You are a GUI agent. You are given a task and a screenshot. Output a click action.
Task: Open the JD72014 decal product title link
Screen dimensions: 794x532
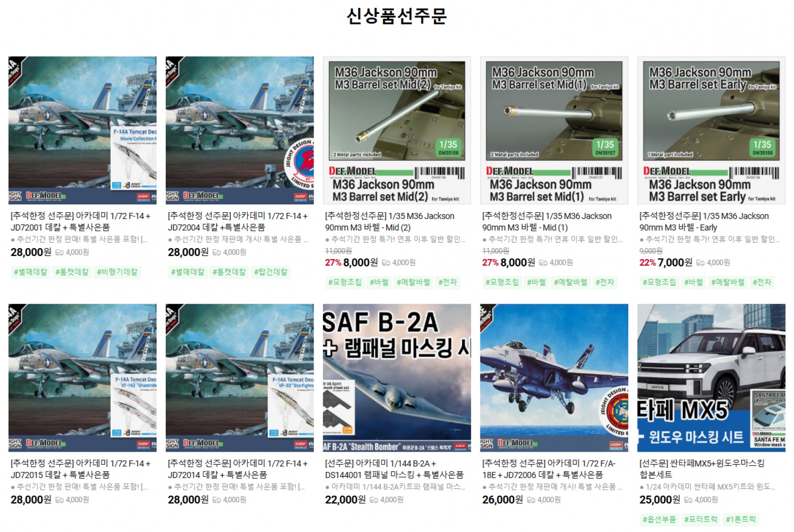[238, 469]
